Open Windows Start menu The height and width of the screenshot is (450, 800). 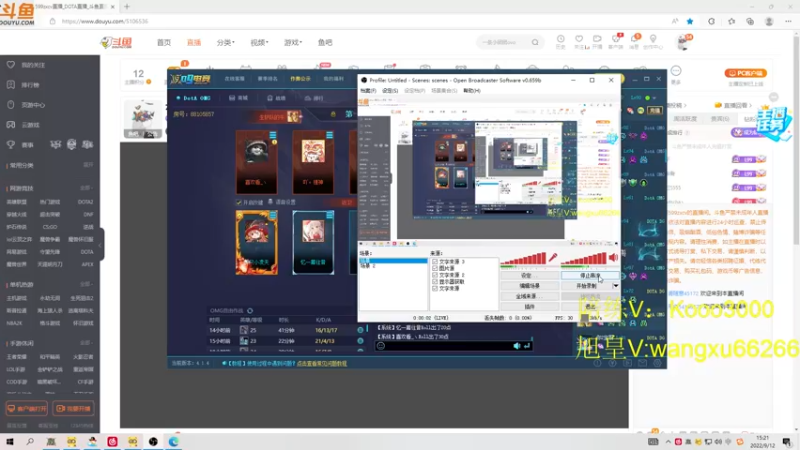(10, 441)
